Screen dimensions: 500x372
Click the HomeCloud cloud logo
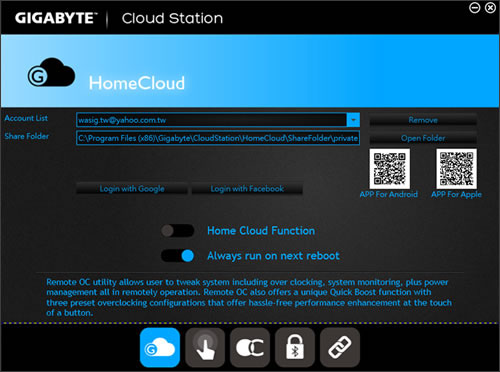pyautogui.click(x=51, y=72)
